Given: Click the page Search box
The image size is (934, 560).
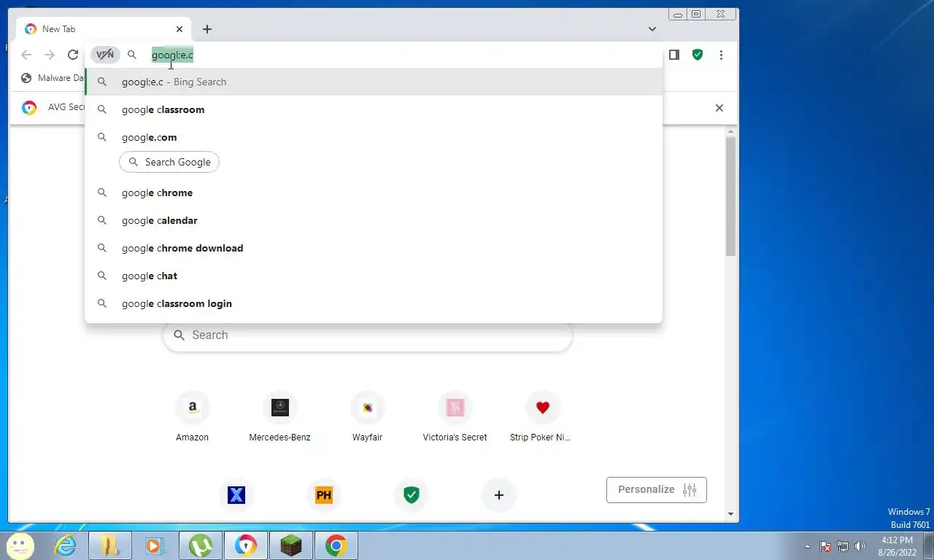Looking at the screenshot, I should [x=368, y=335].
